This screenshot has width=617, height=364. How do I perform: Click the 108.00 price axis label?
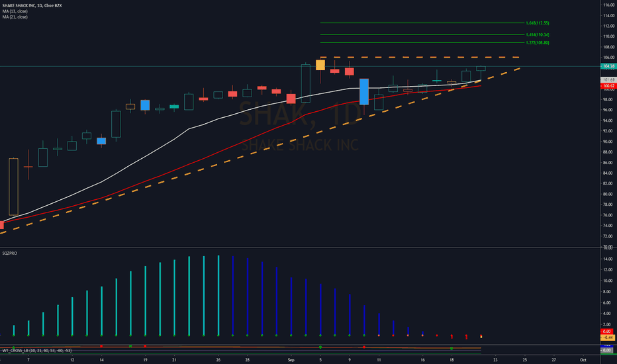point(609,47)
